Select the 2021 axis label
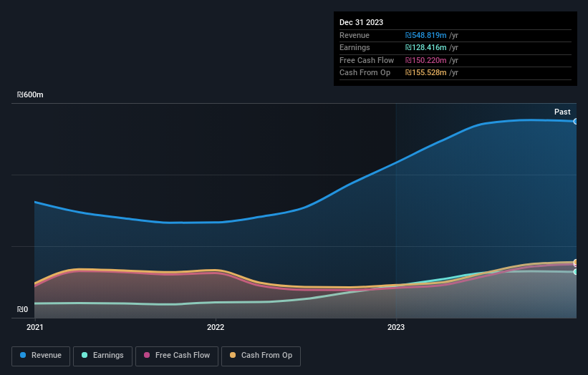This screenshot has height=375, width=588. point(35,328)
